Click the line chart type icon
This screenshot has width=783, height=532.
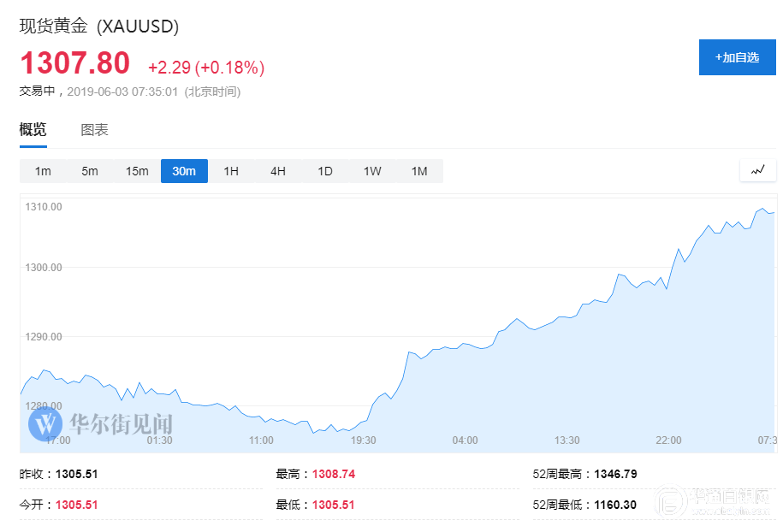[x=757, y=170]
